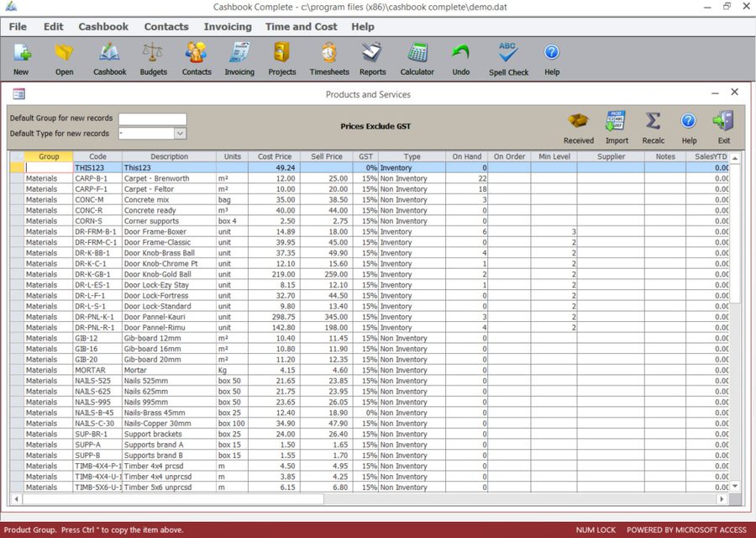
Task: Click the 'Gib-board 16mm' description cell
Action: [169, 348]
